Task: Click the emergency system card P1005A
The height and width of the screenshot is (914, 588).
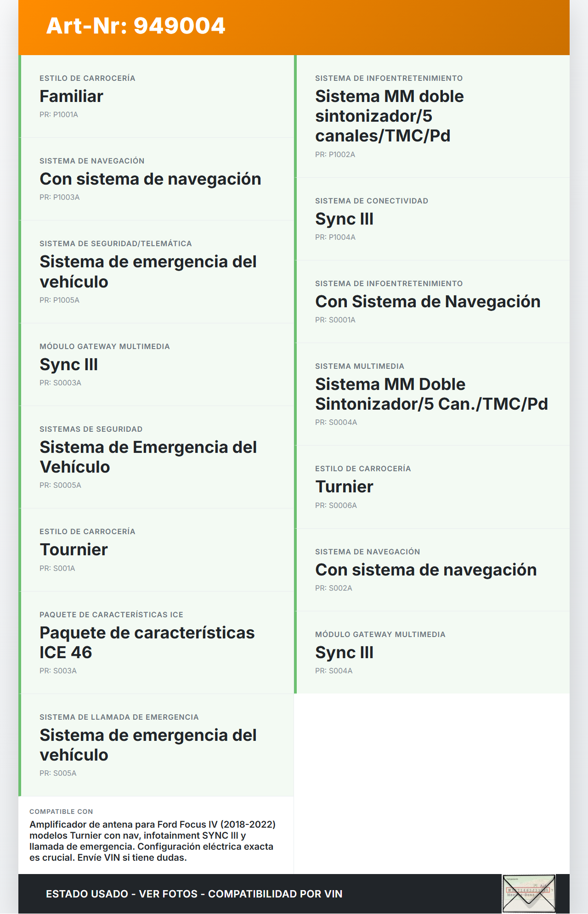Action: [x=156, y=271]
